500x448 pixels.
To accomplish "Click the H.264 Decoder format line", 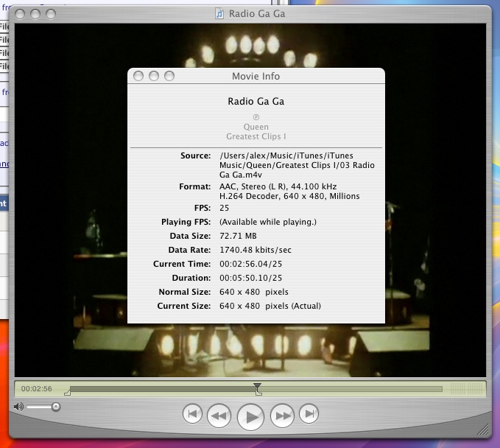I will (x=289, y=196).
